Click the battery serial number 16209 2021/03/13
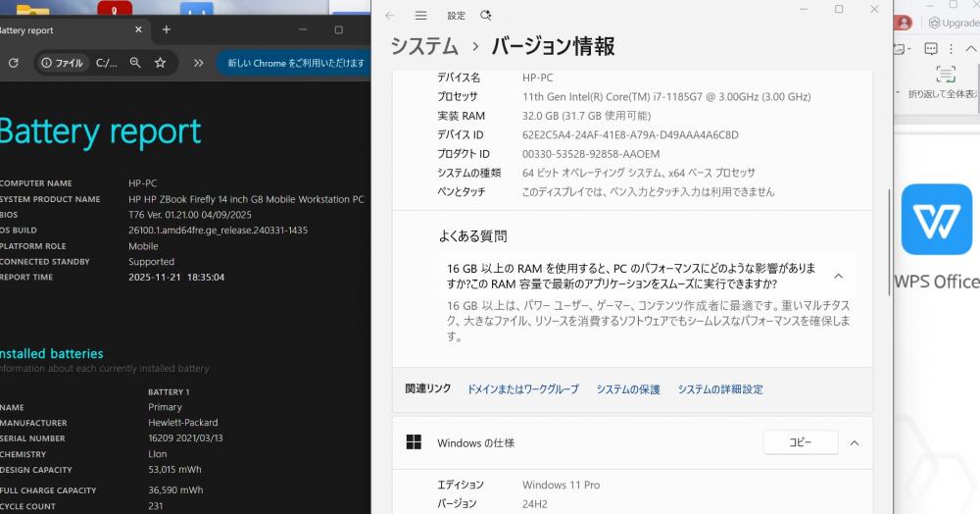The image size is (980, 514). point(185,437)
